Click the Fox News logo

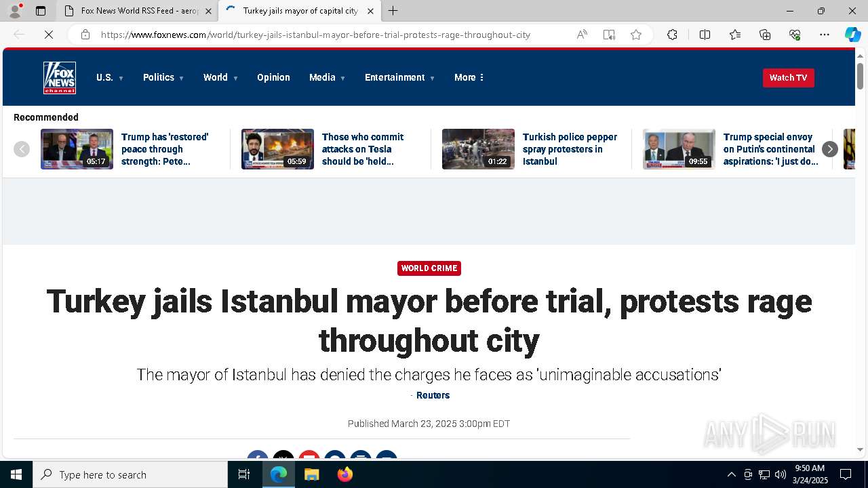click(x=60, y=78)
